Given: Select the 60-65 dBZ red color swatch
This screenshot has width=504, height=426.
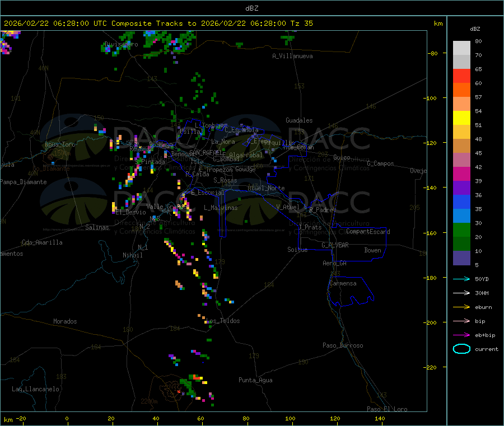Looking at the screenshot, I should click(461, 76).
